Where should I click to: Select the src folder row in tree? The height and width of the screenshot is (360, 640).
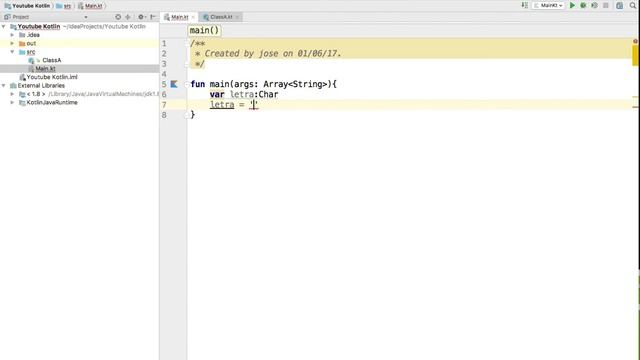point(80,52)
